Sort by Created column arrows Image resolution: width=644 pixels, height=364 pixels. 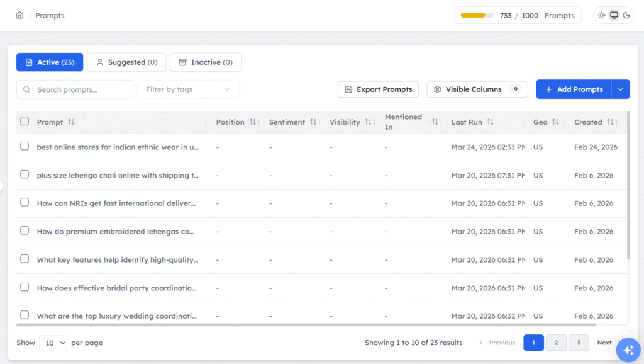click(610, 122)
